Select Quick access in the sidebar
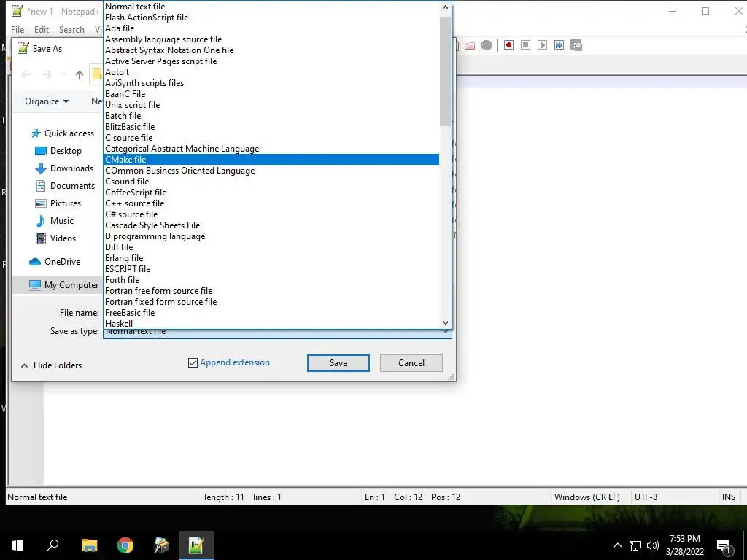This screenshot has width=747, height=560. click(x=63, y=133)
